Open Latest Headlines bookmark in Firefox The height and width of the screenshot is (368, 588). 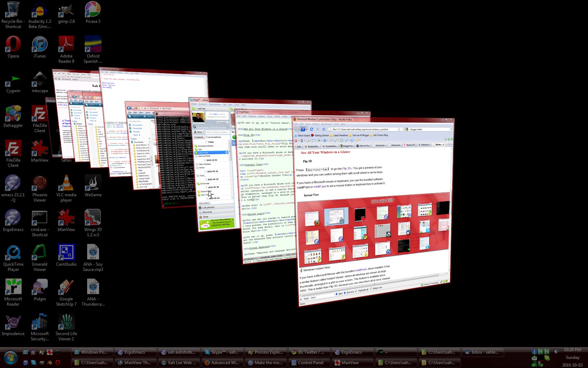(x=339, y=135)
